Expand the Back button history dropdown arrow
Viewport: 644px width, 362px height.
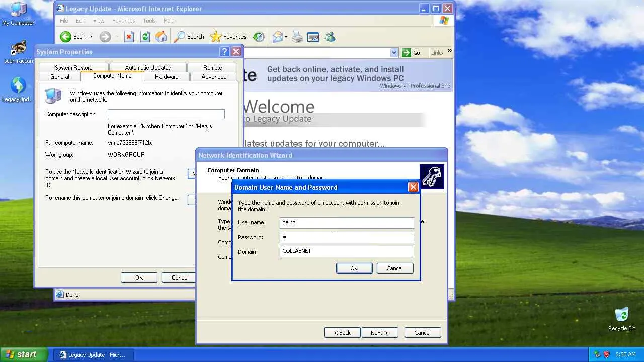tap(91, 37)
